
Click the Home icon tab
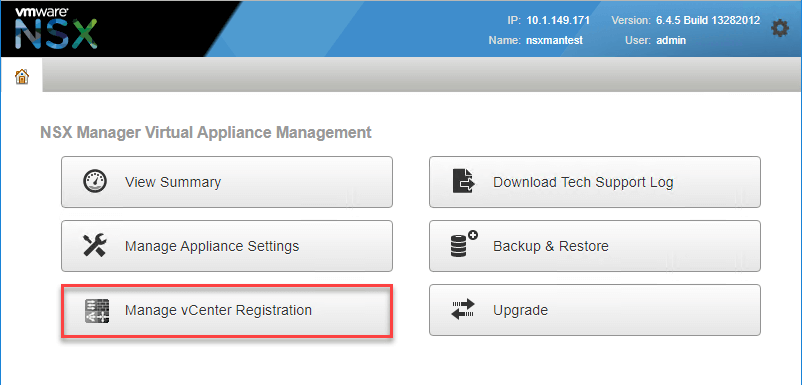(x=21, y=77)
